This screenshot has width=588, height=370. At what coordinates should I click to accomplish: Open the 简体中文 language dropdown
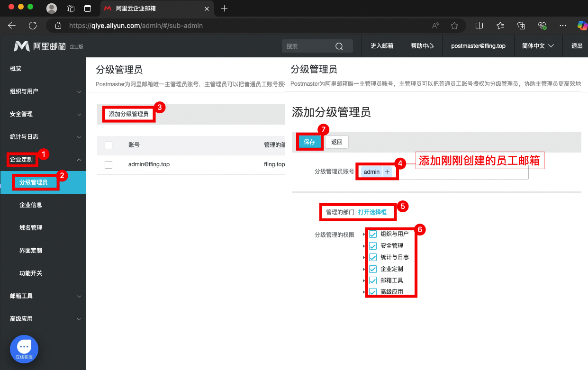coord(538,46)
